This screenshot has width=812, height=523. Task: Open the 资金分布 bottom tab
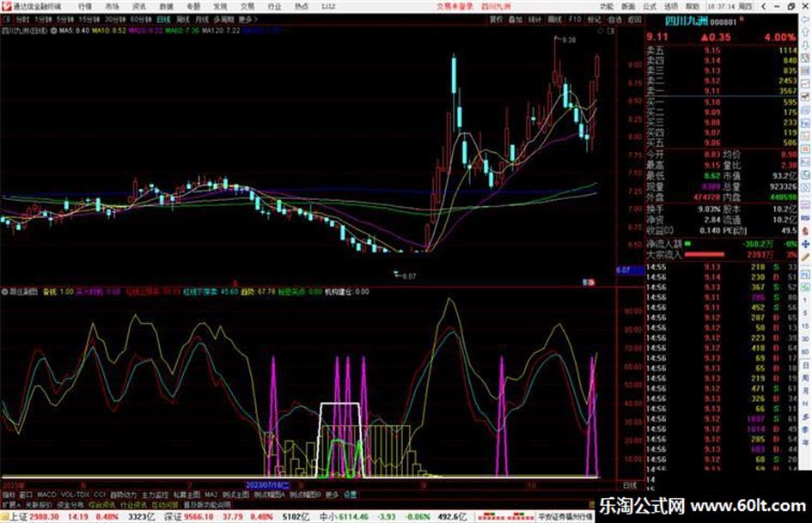pyautogui.click(x=70, y=504)
